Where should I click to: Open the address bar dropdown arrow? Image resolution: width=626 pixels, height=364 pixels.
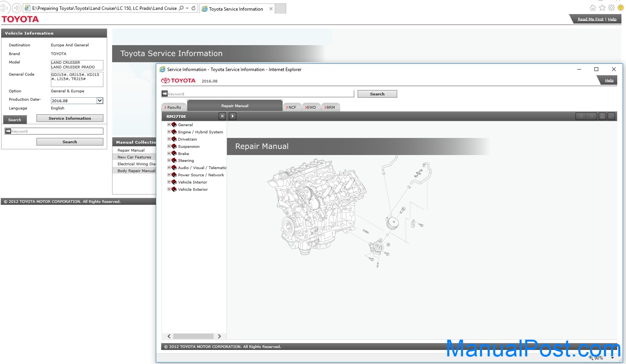[x=187, y=8]
